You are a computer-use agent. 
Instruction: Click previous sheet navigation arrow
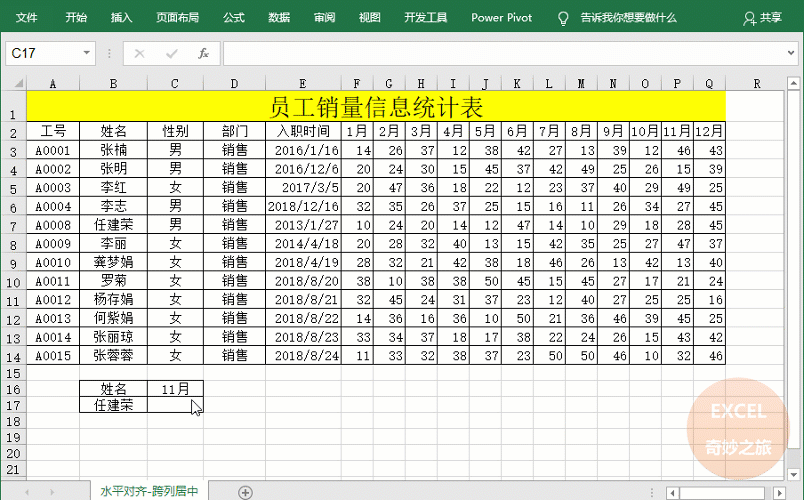(x=27, y=492)
